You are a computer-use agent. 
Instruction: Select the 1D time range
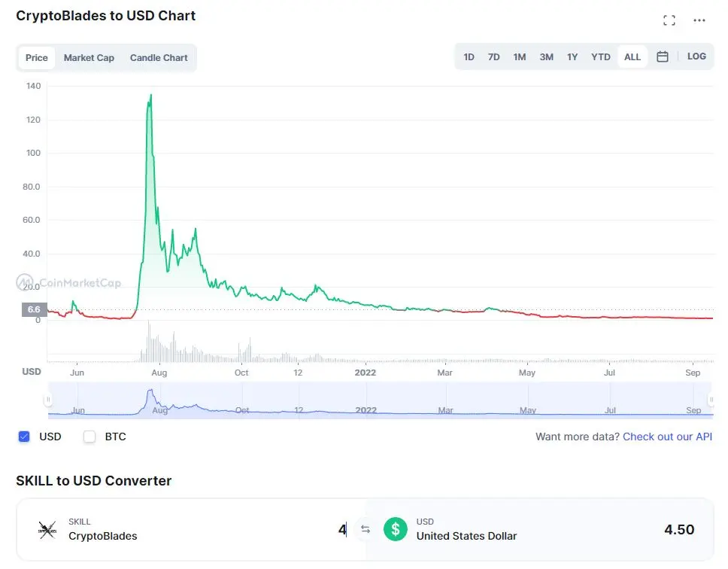(469, 56)
